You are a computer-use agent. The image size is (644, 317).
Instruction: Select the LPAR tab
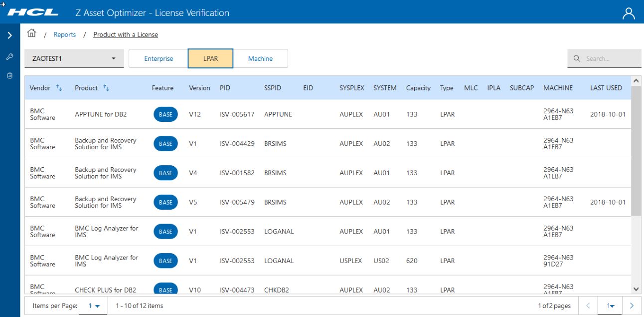click(x=210, y=58)
